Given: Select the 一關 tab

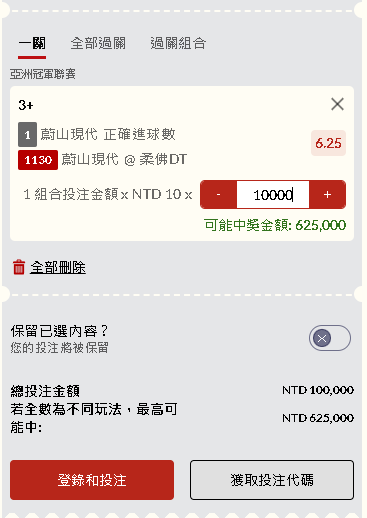Looking at the screenshot, I should pyautogui.click(x=32, y=43).
